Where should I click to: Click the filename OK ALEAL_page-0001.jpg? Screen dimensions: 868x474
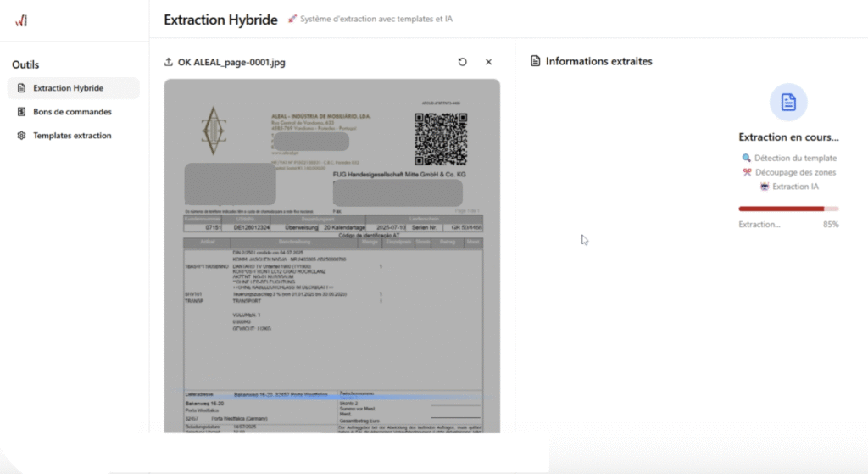click(x=231, y=62)
